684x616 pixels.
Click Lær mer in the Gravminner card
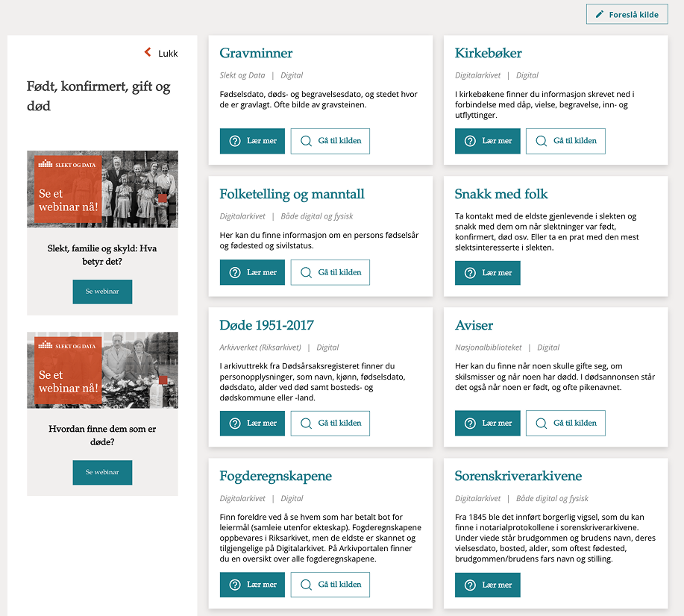pos(252,141)
